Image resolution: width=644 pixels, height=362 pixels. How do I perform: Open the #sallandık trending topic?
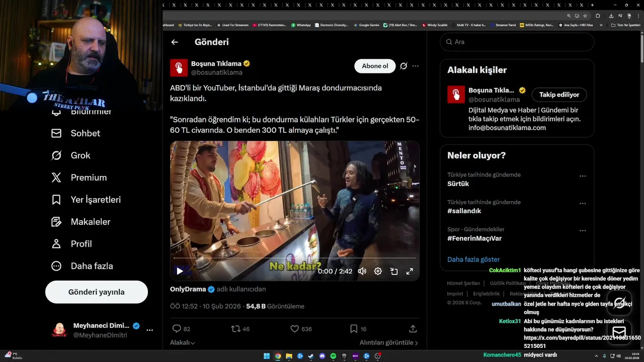tap(464, 211)
